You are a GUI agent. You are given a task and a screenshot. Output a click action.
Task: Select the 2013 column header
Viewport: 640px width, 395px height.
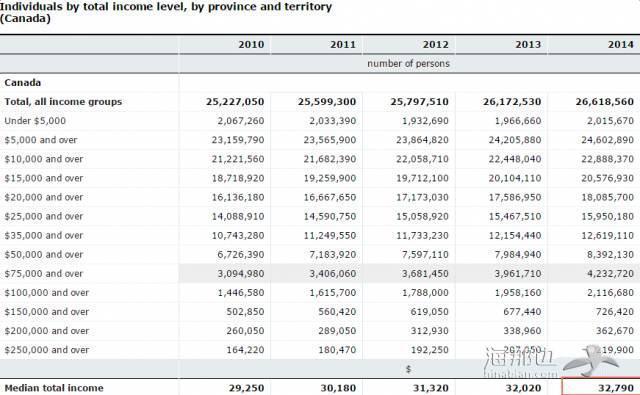coord(528,44)
